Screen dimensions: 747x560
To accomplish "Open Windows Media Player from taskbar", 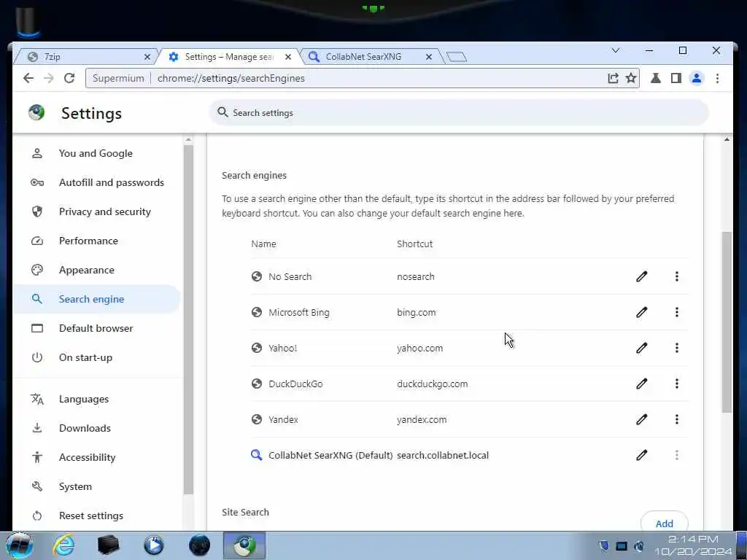I will pos(153,545).
